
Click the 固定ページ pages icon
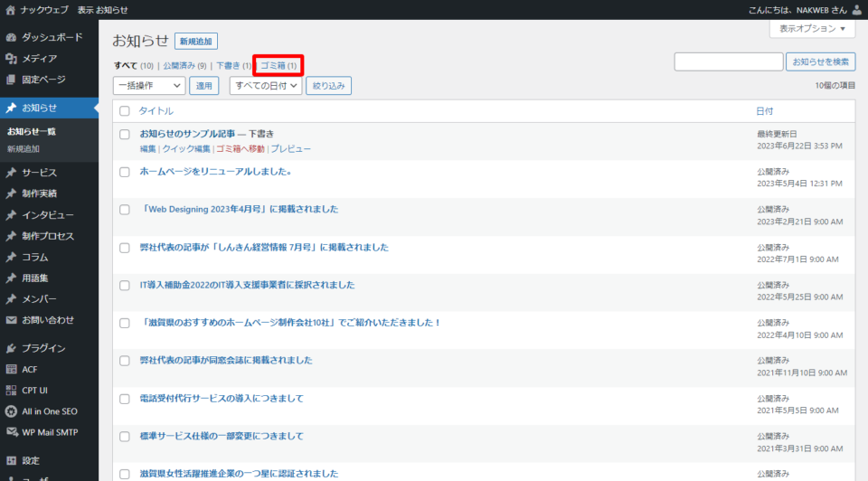point(11,80)
